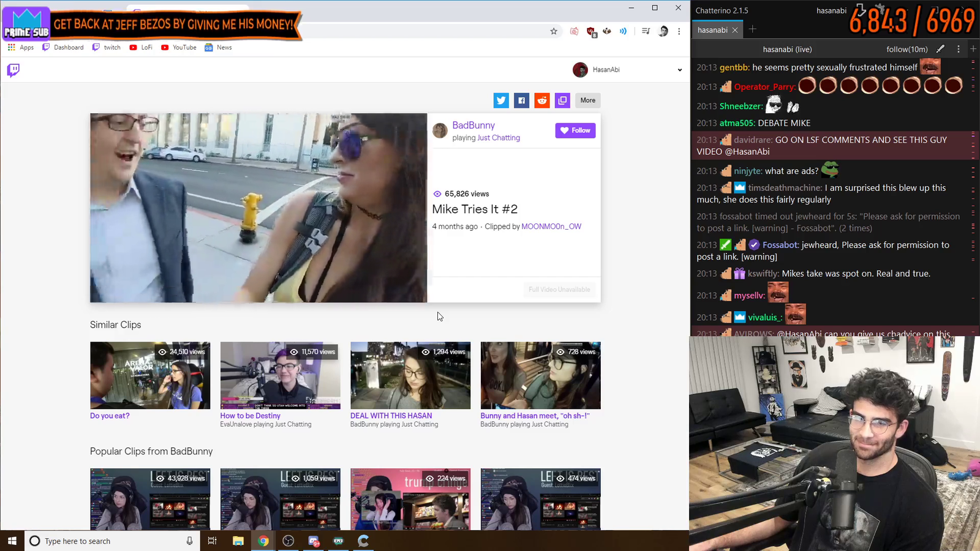980x551 pixels.
Task: Play the Mike Tries It #2 clip video
Action: 258,208
